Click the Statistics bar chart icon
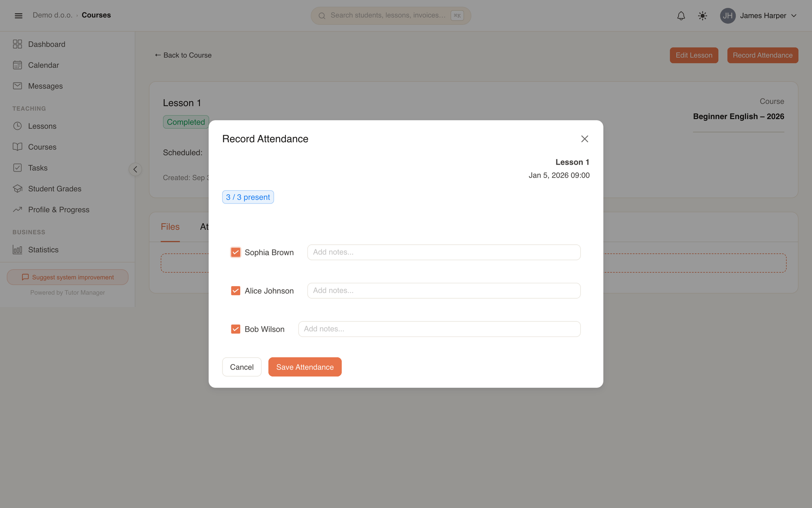This screenshot has height=508, width=812. coord(17,250)
